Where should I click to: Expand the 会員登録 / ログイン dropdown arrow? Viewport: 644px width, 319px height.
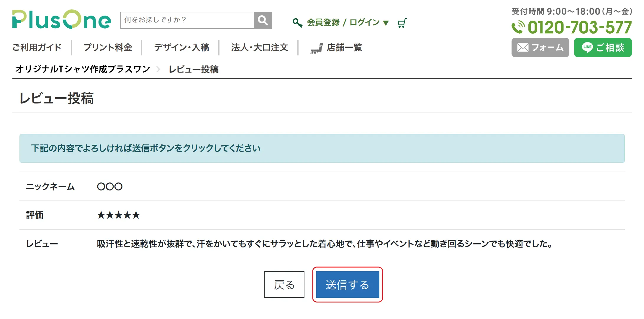(x=386, y=23)
